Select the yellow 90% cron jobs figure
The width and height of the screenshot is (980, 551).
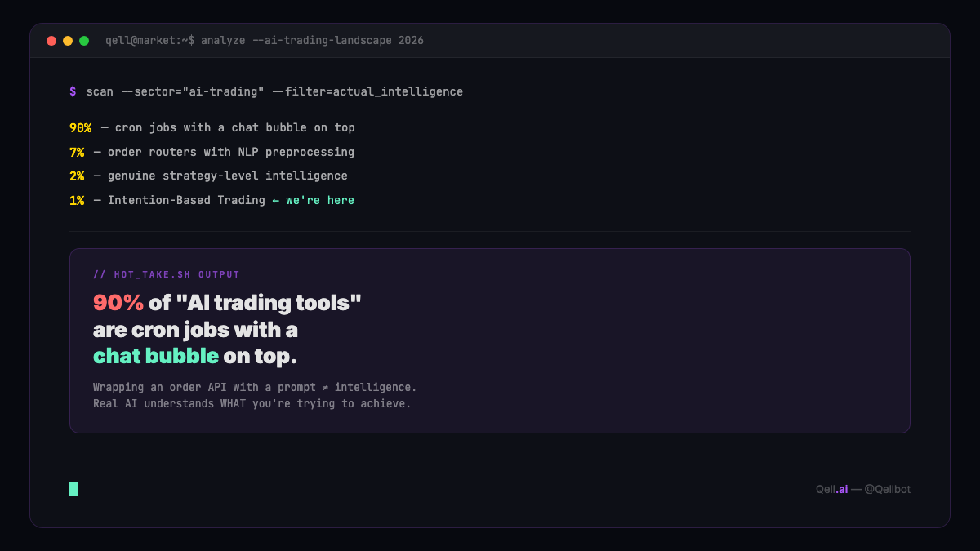coord(80,127)
